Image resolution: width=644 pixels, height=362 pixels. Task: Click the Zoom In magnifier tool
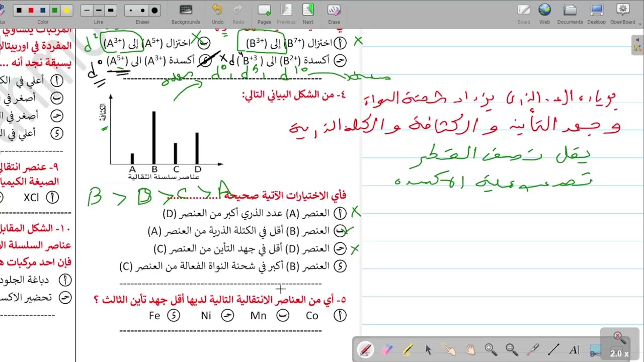[x=491, y=349]
